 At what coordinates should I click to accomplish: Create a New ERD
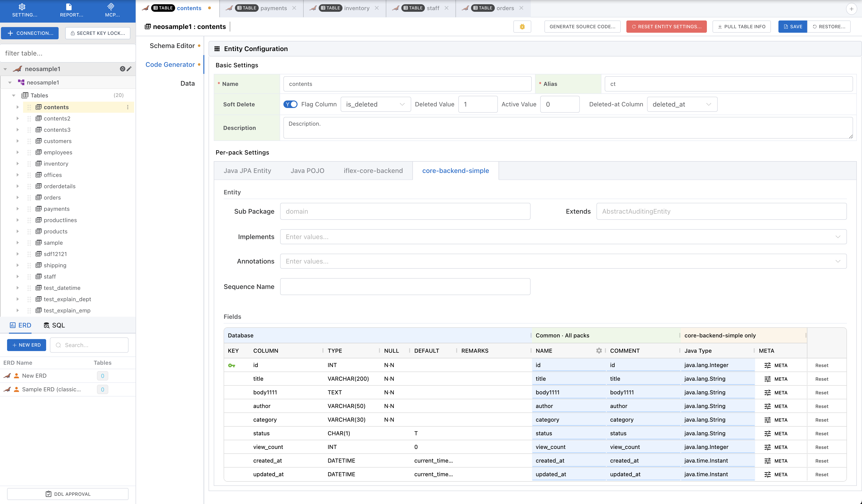[x=26, y=345]
